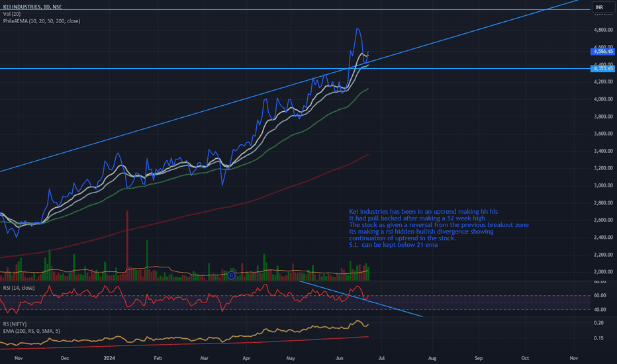Viewport: 617px width, 364px height.
Task: Click the KEI INDUSTRIES, 1D, NSE title
Action: [32, 7]
